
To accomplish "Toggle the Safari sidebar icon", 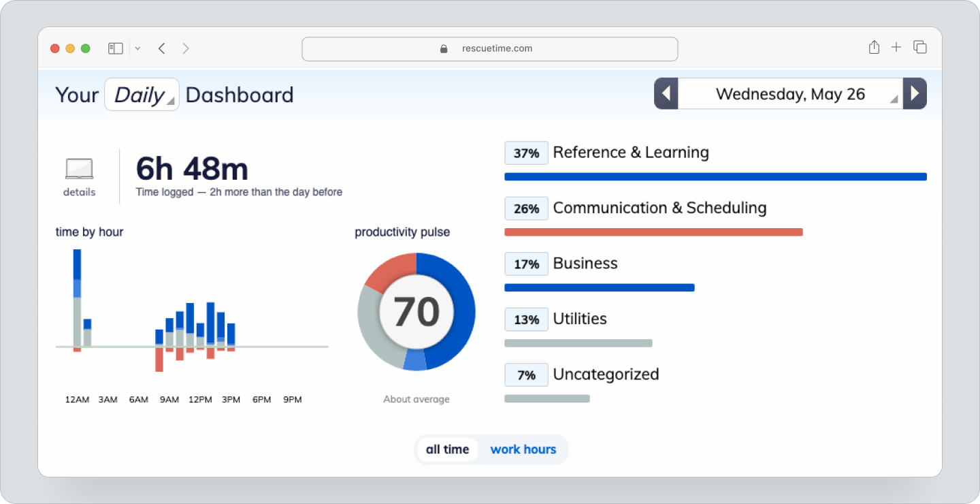I will (115, 48).
